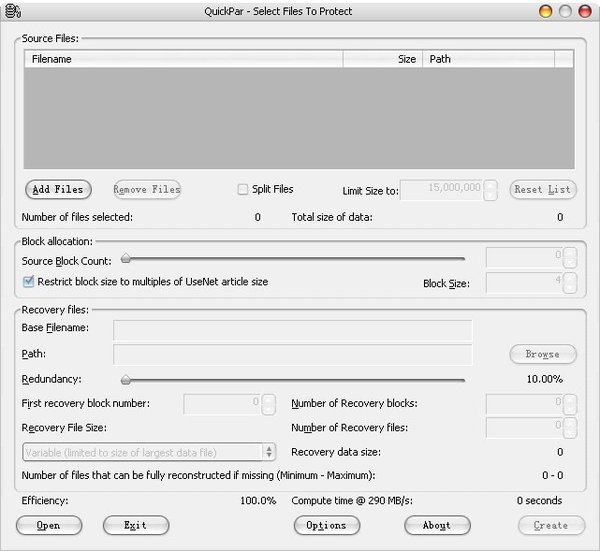Click the Open button
Viewport: 600px width, 551px height.
click(x=49, y=525)
